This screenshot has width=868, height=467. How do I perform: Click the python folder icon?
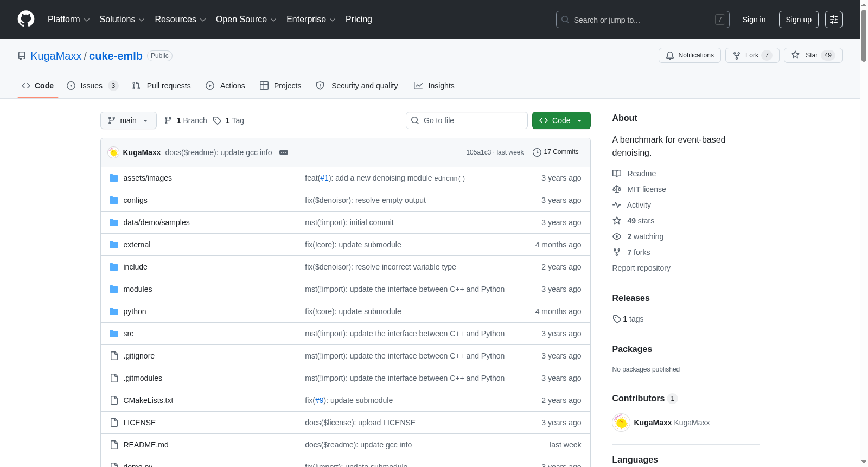pyautogui.click(x=114, y=311)
